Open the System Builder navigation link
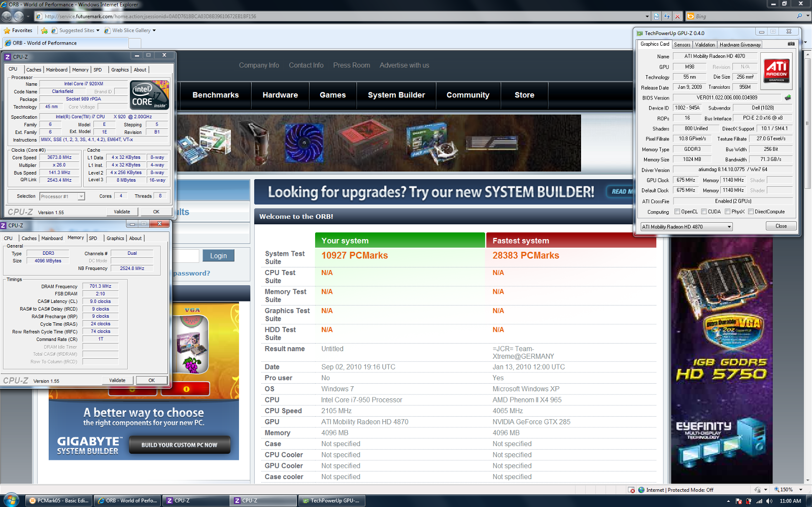Viewport: 812px width, 507px height. tap(396, 95)
